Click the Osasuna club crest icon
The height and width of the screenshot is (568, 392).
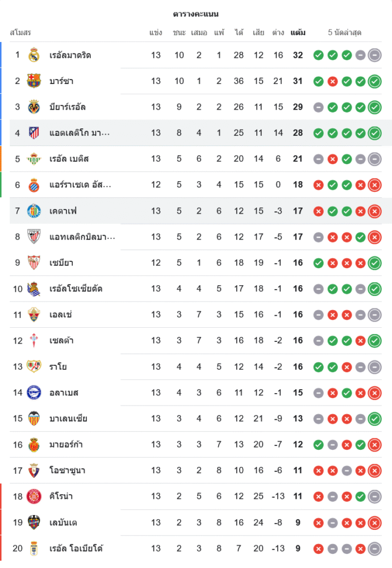(x=34, y=470)
